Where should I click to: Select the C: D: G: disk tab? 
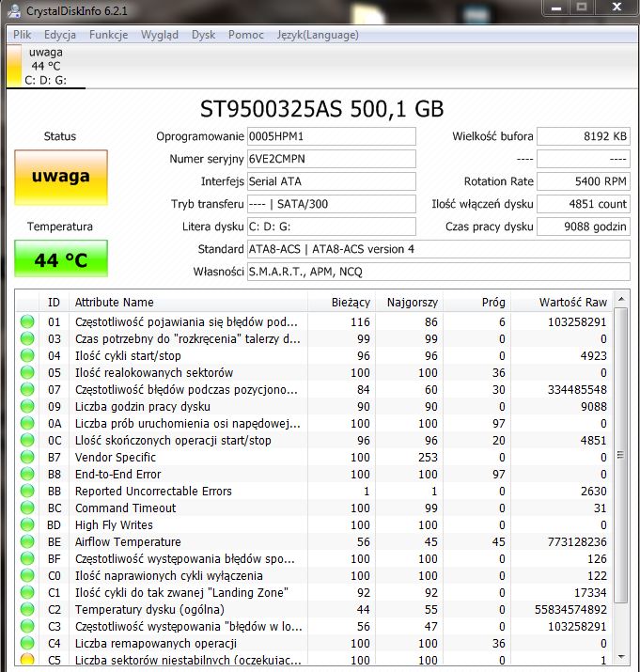tap(46, 66)
